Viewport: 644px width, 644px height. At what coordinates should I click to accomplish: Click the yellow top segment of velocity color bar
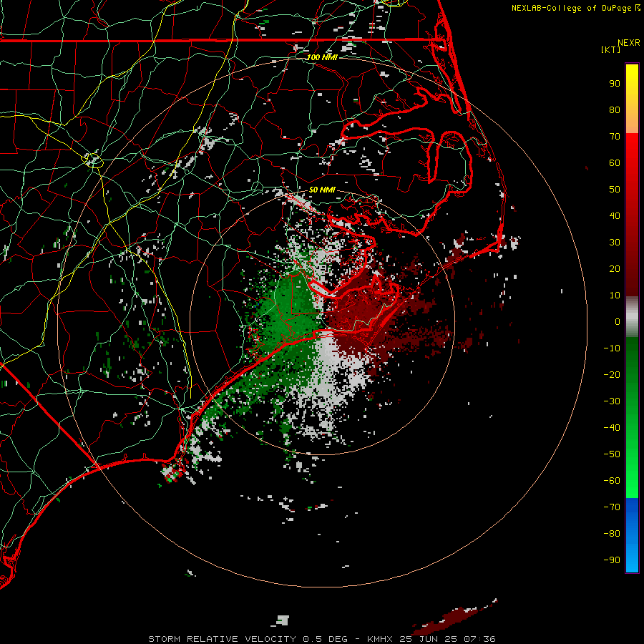click(x=632, y=99)
